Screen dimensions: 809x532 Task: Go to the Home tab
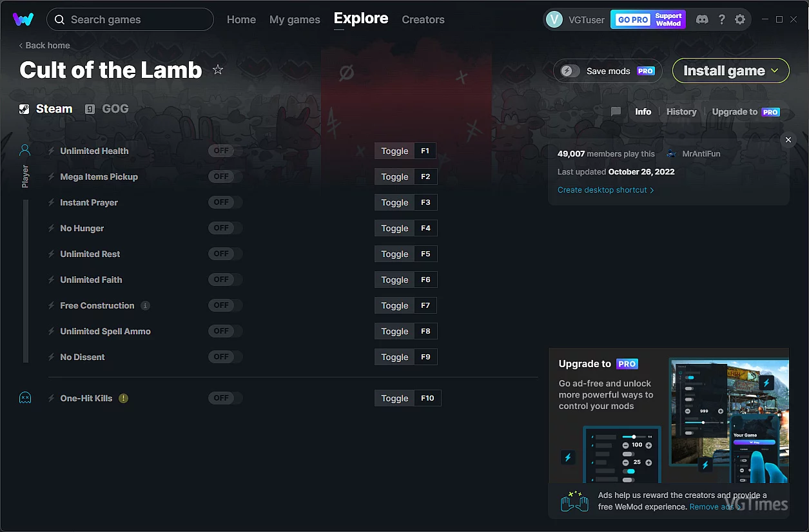pos(241,19)
